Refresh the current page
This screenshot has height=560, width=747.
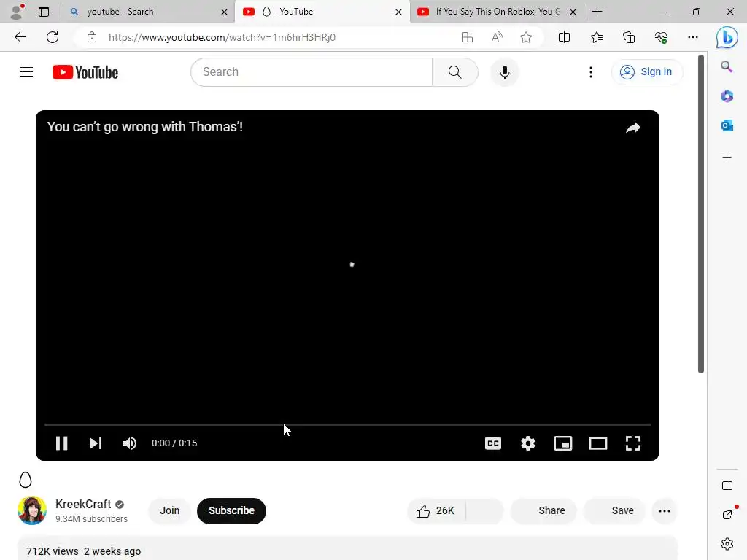(x=53, y=37)
